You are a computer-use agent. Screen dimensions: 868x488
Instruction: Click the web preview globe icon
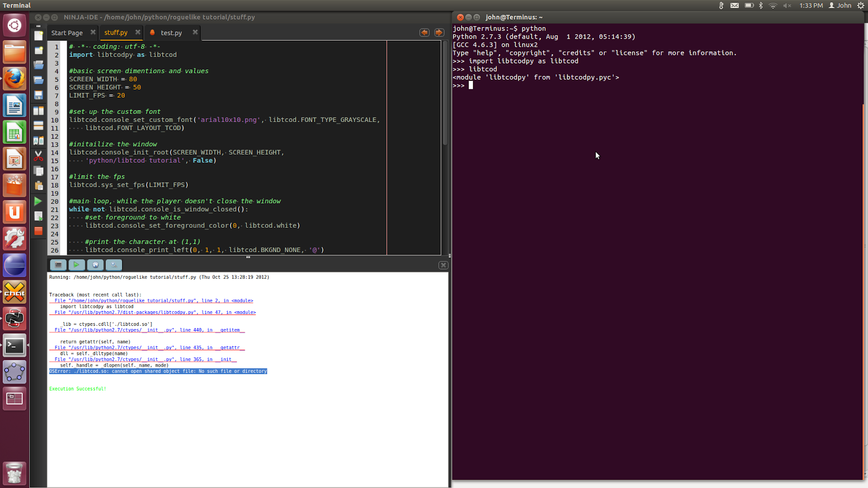[95, 265]
